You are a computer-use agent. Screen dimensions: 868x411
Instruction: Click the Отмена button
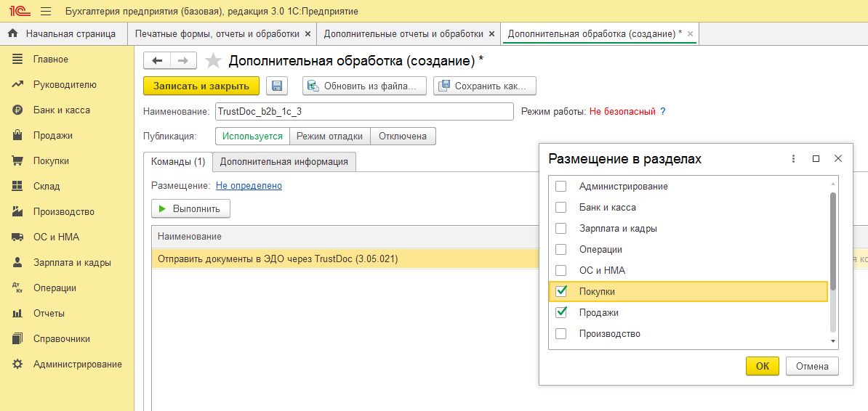tap(812, 366)
